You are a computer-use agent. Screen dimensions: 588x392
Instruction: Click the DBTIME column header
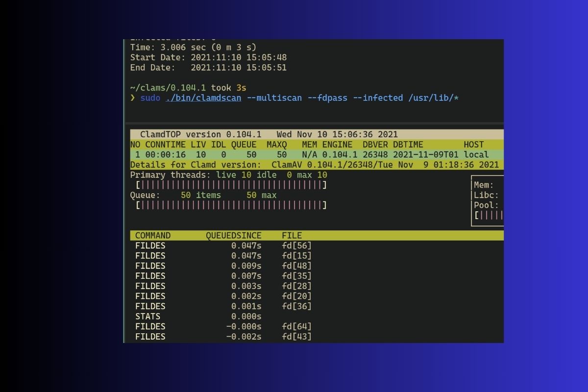point(408,145)
